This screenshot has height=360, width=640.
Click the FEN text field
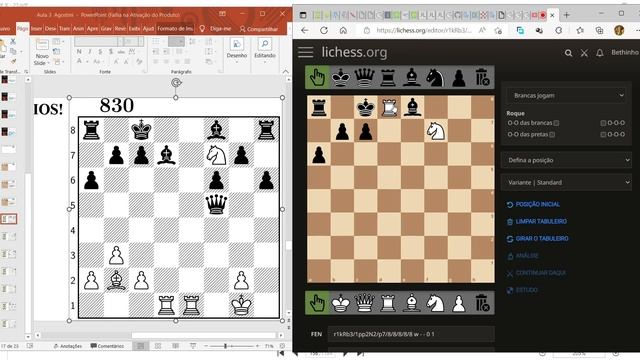(411, 334)
